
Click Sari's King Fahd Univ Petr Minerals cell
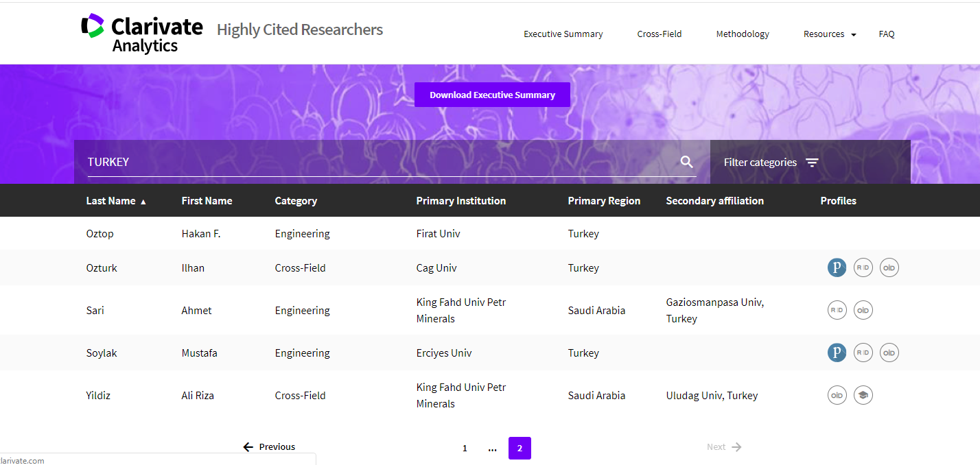[461, 310]
